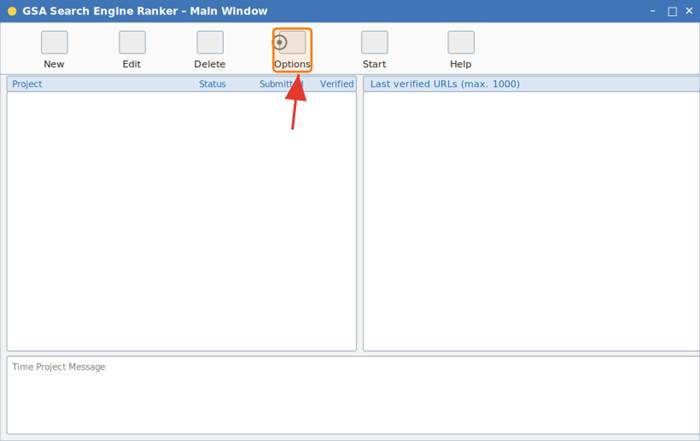Open the Help toolbar button
The height and width of the screenshot is (441, 700).
coord(461,50)
